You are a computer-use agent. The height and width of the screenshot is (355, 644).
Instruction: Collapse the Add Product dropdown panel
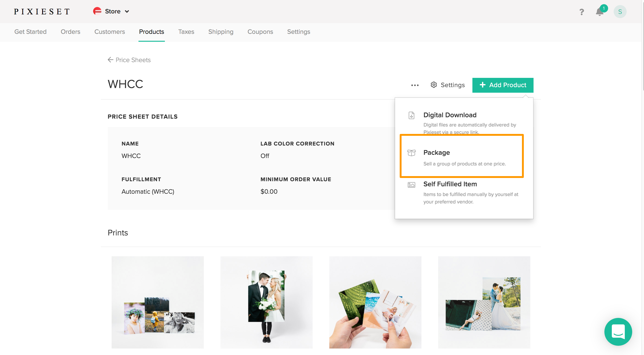click(x=503, y=85)
